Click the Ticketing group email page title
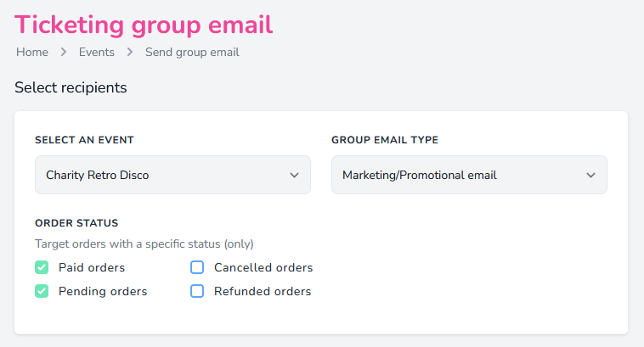Image resolution: width=644 pixels, height=347 pixels. coord(144,25)
